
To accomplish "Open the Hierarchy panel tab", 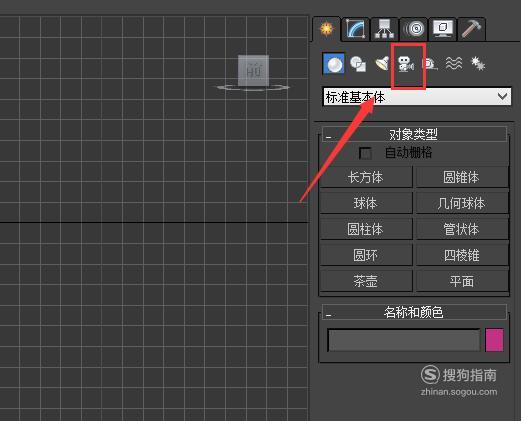I will pos(384,29).
